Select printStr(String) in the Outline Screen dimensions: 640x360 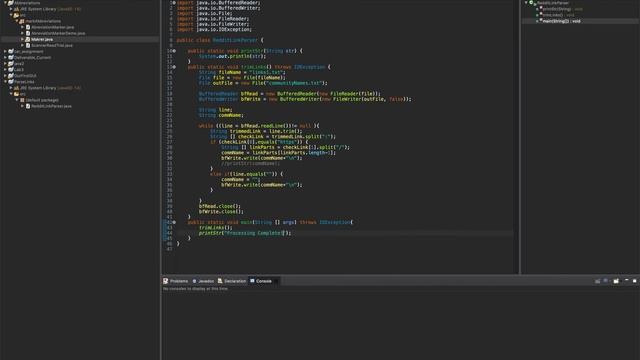[563, 9]
